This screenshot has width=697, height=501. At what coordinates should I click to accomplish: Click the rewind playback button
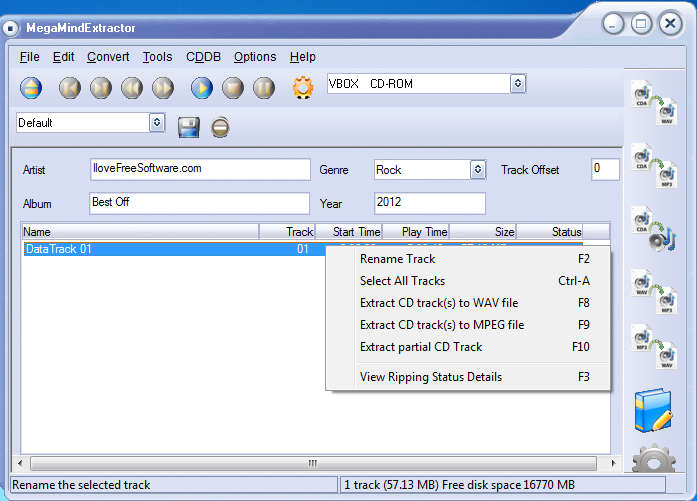132,88
